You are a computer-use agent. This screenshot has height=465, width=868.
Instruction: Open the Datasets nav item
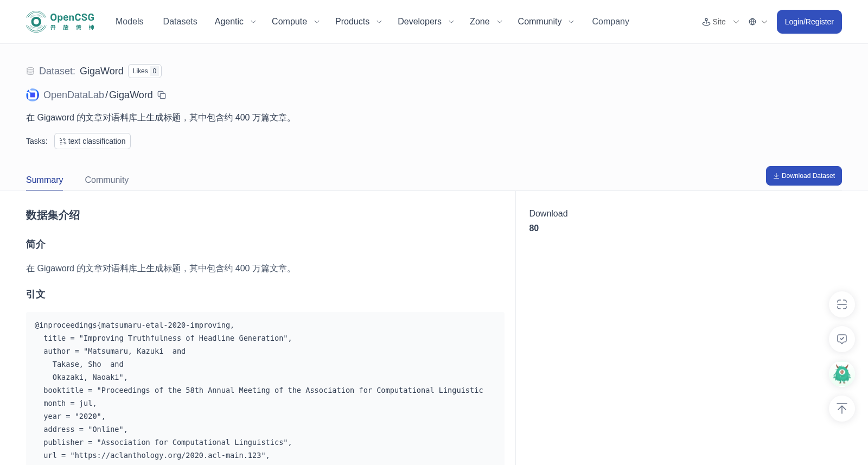tap(180, 22)
